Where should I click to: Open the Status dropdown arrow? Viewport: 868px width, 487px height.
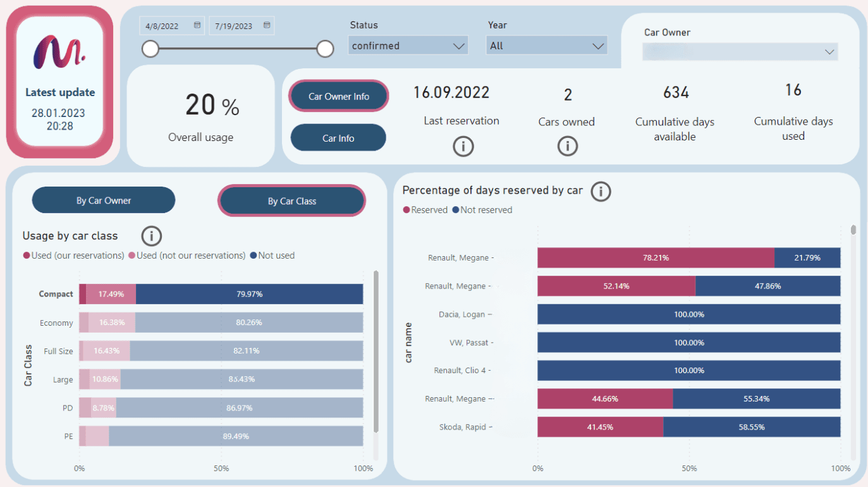point(460,45)
